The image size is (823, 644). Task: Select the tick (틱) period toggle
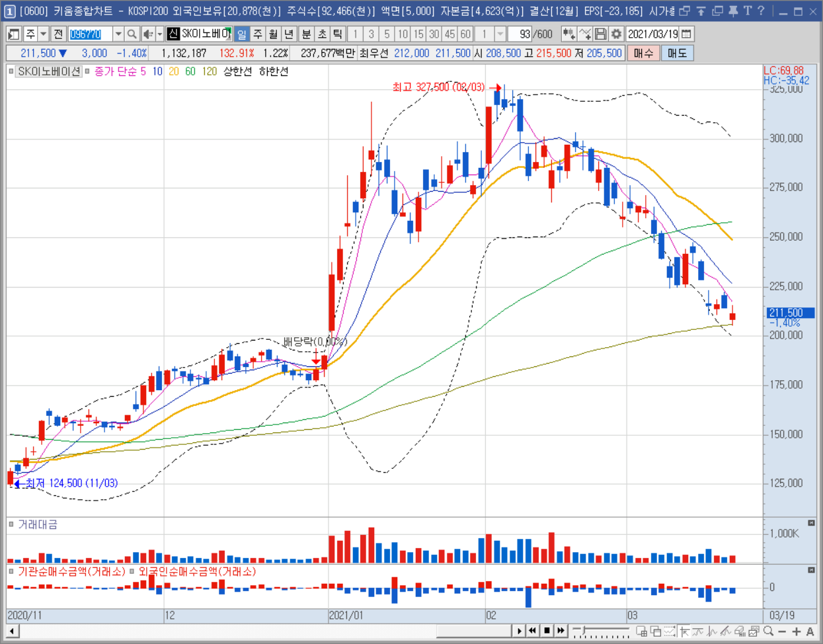click(338, 34)
